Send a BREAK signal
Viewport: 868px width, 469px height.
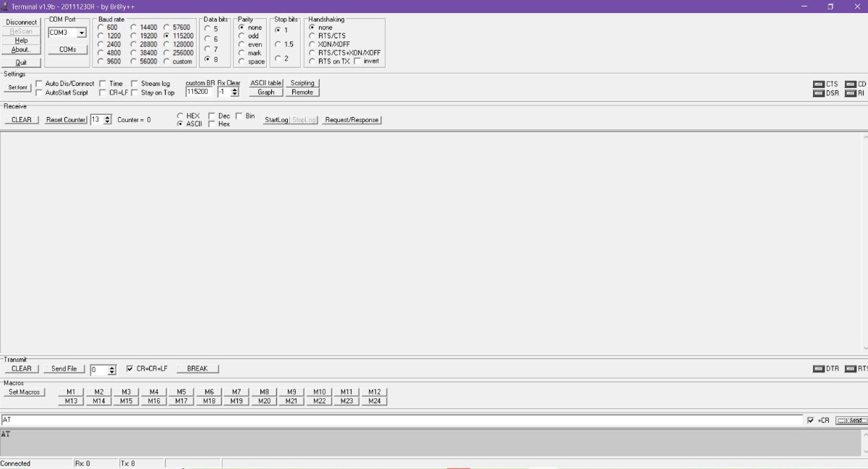pos(197,369)
